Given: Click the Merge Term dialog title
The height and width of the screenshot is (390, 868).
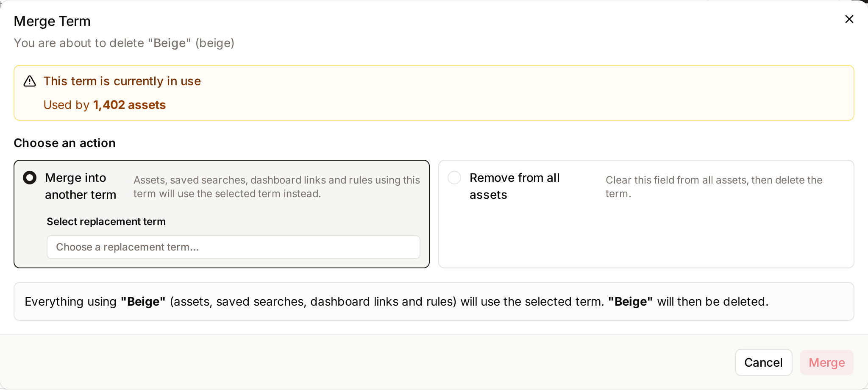Looking at the screenshot, I should tap(52, 21).
